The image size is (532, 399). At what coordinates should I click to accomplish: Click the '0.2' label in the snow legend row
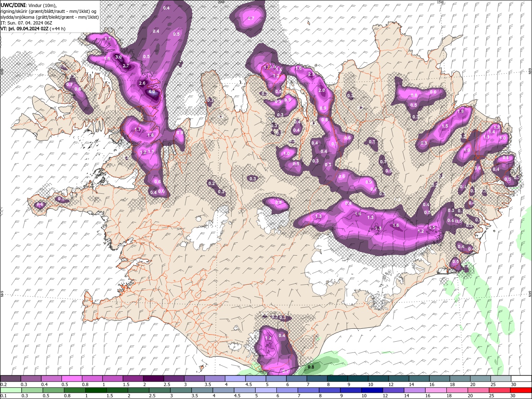point(3,384)
